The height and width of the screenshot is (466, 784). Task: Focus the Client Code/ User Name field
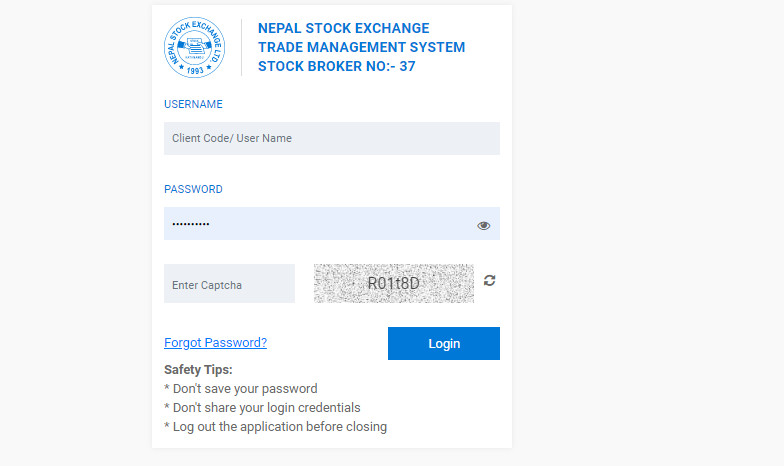[332, 138]
